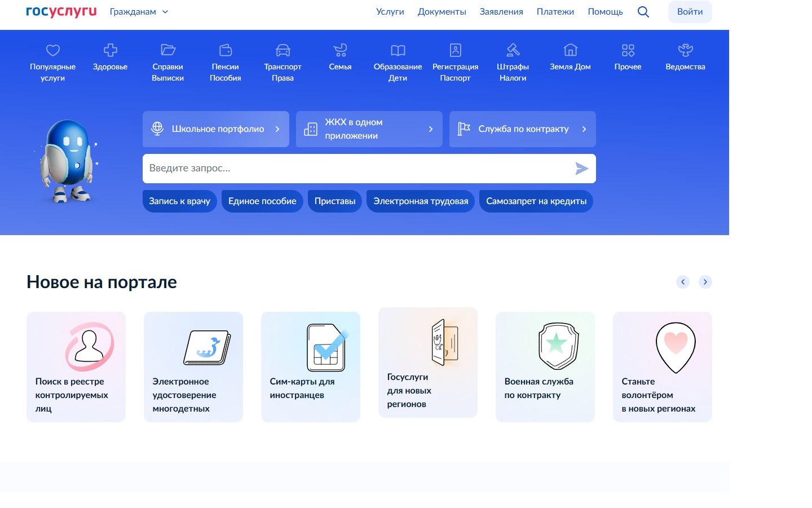
Task: Select the Запись к врачу quick chip
Action: coord(180,201)
